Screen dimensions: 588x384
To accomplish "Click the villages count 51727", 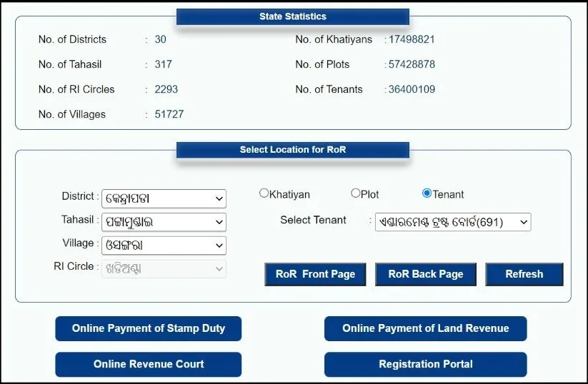I will 169,114.
